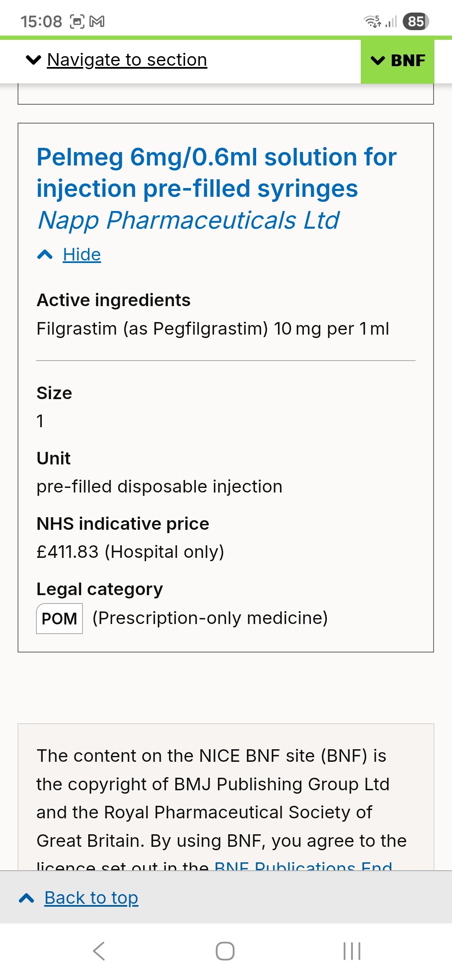Image resolution: width=452 pixels, height=980 pixels.
Task: Tap the Android back navigation icon
Action: [x=99, y=951]
